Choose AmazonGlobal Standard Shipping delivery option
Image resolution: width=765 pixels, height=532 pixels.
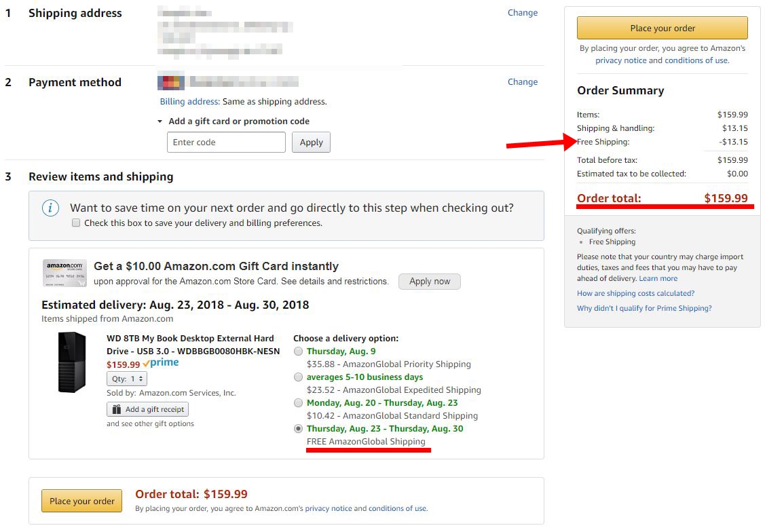298,403
